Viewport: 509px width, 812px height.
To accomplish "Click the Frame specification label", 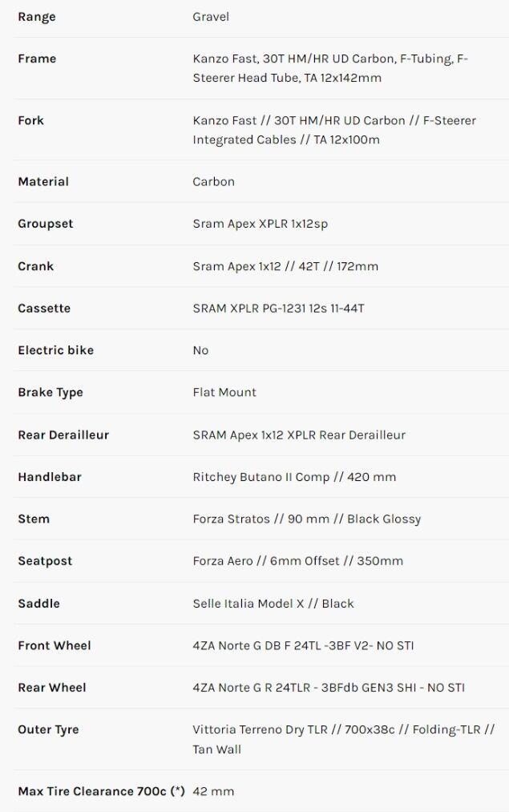I will coord(37,59).
